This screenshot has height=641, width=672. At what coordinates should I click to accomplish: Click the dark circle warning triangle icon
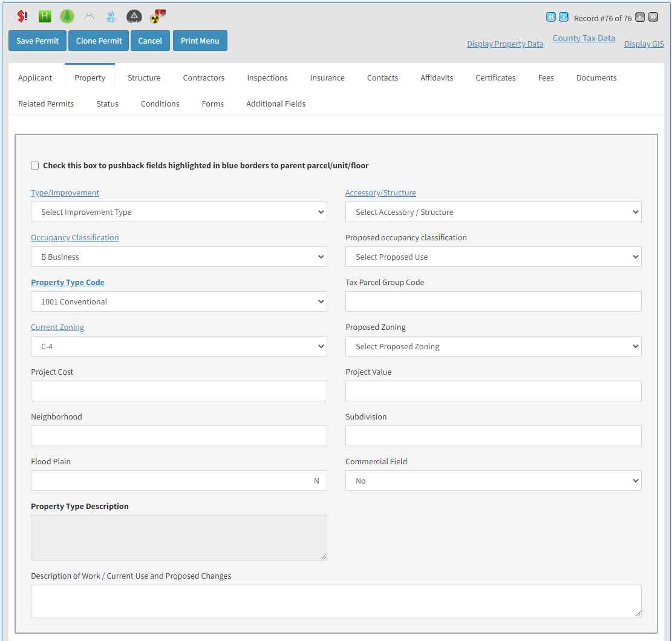(134, 16)
